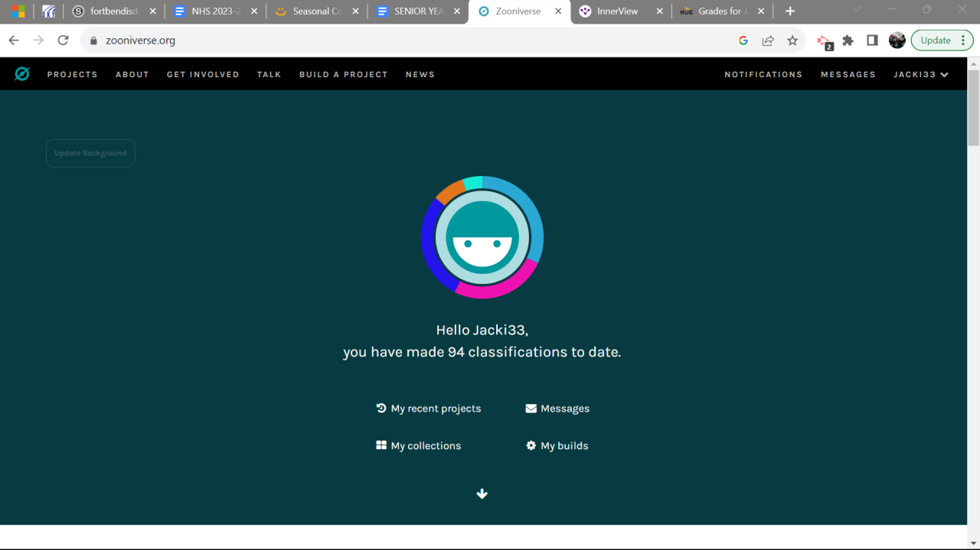Screen dimensions: 980x550
Task: Click the Zooniverse logo icon
Action: tap(22, 74)
